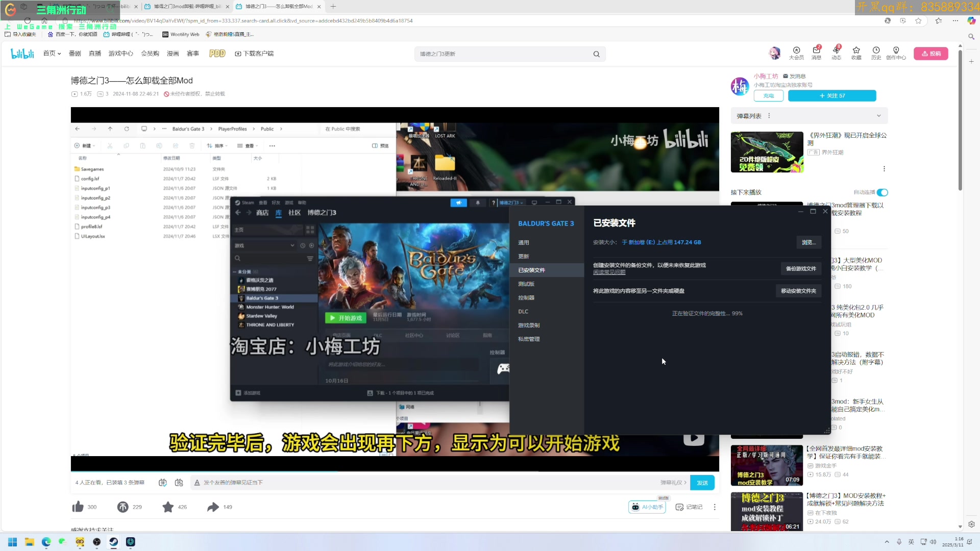Click the search magnifier icon

point(596,54)
